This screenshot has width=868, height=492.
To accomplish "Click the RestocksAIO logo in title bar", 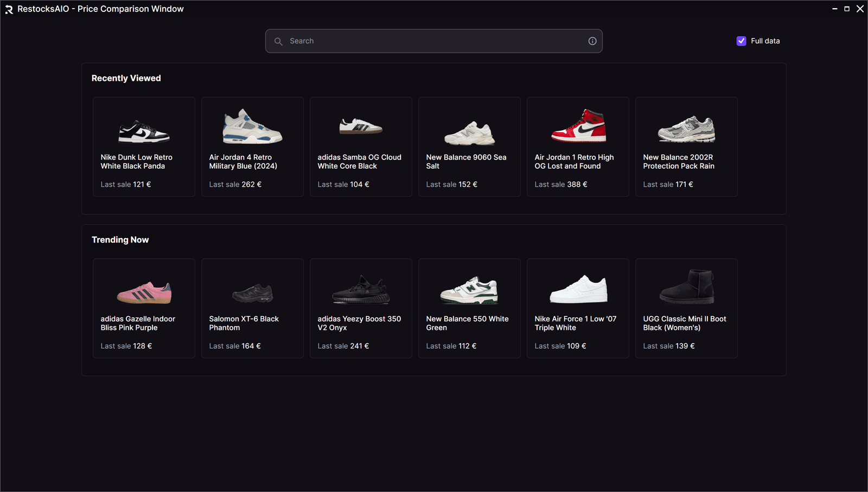I will coord(9,9).
